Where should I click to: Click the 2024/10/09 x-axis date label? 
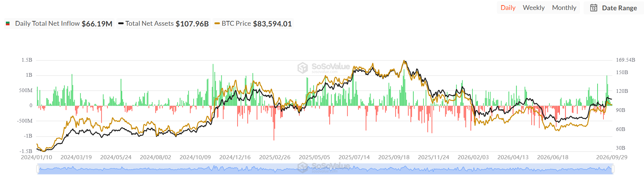(195, 157)
